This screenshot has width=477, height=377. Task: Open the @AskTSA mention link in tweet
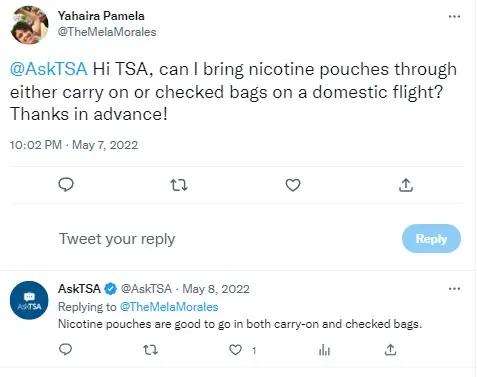tap(49, 69)
